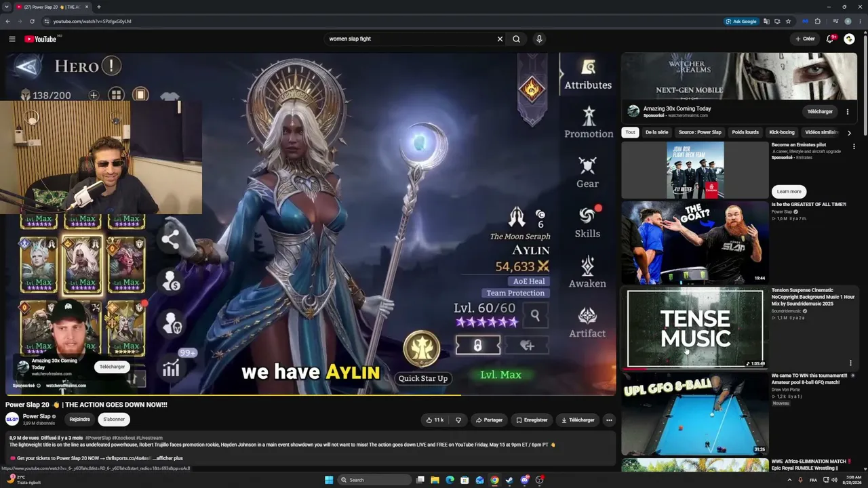
Task: Open File Explorer from the taskbar
Action: 435,480
